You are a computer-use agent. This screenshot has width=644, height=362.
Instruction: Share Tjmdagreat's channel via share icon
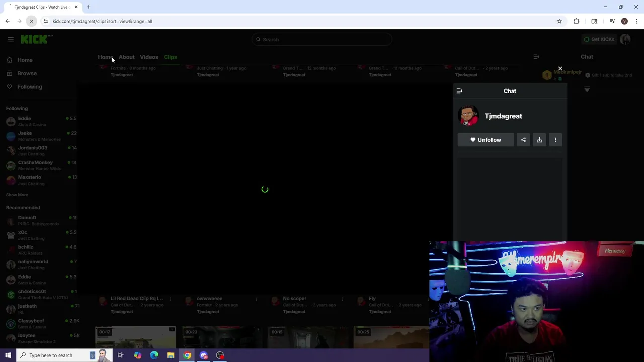523,140
